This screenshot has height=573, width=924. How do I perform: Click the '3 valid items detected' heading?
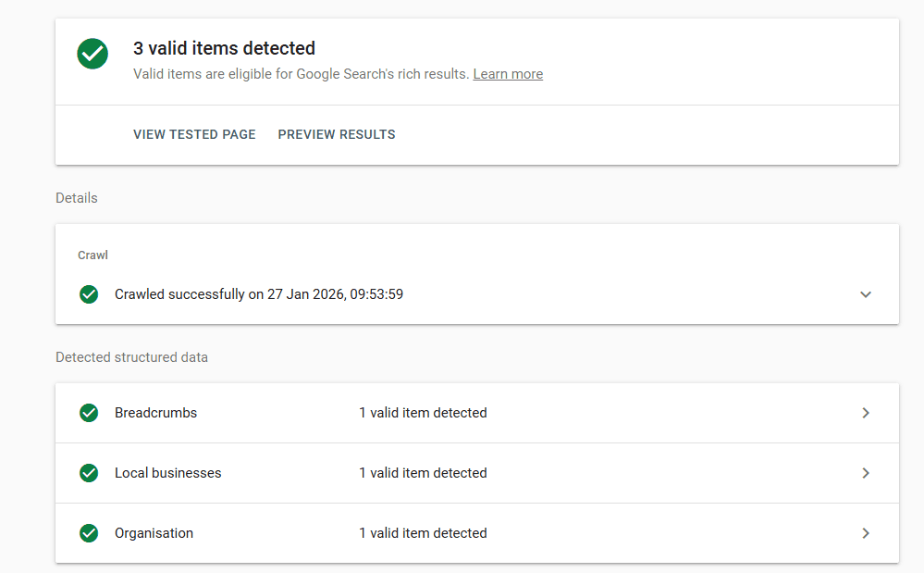(x=224, y=48)
